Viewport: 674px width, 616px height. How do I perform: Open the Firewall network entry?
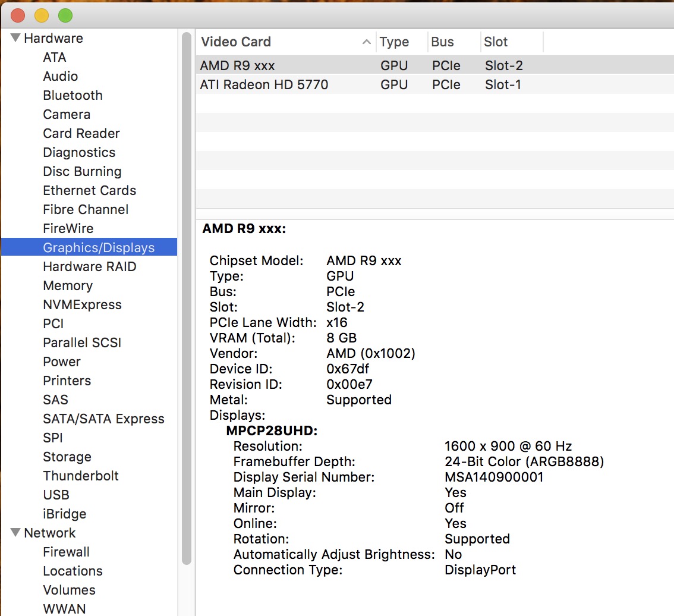click(x=66, y=552)
